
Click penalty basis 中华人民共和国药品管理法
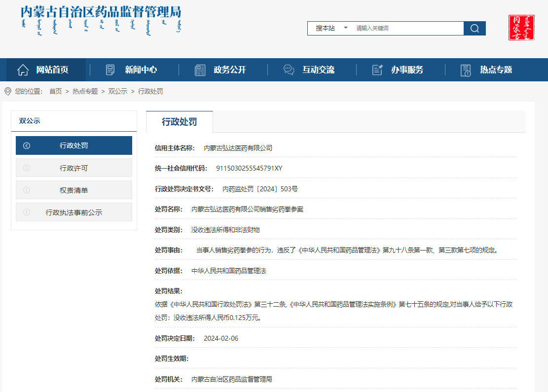(228, 271)
